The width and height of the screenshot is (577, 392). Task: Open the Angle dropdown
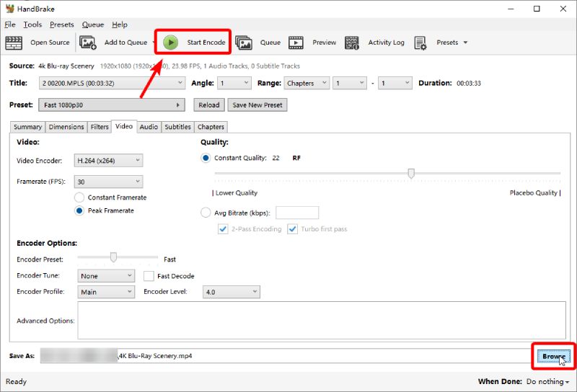tap(234, 83)
